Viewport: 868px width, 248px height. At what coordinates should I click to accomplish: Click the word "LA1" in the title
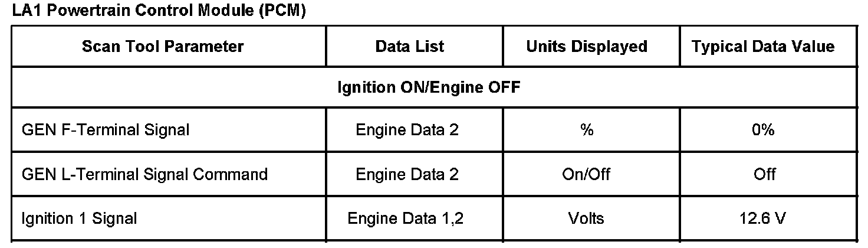26,11
